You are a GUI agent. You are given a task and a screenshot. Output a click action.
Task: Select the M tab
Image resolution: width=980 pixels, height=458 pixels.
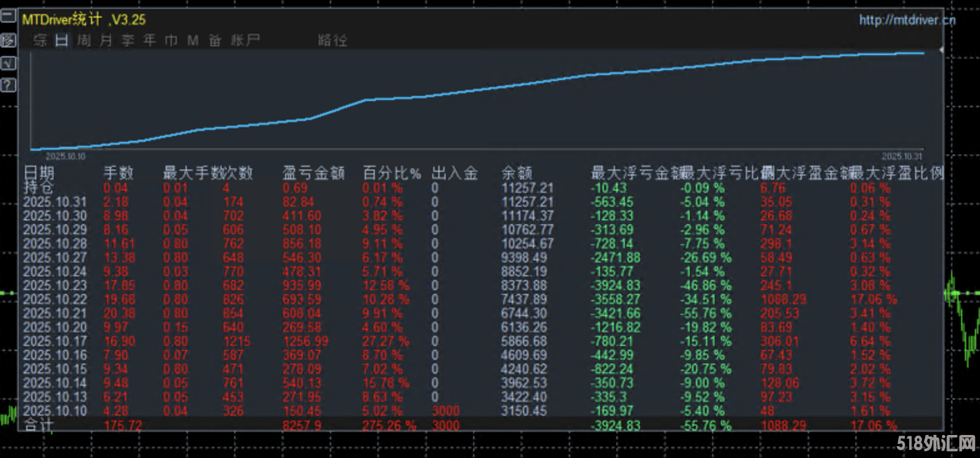(x=193, y=40)
